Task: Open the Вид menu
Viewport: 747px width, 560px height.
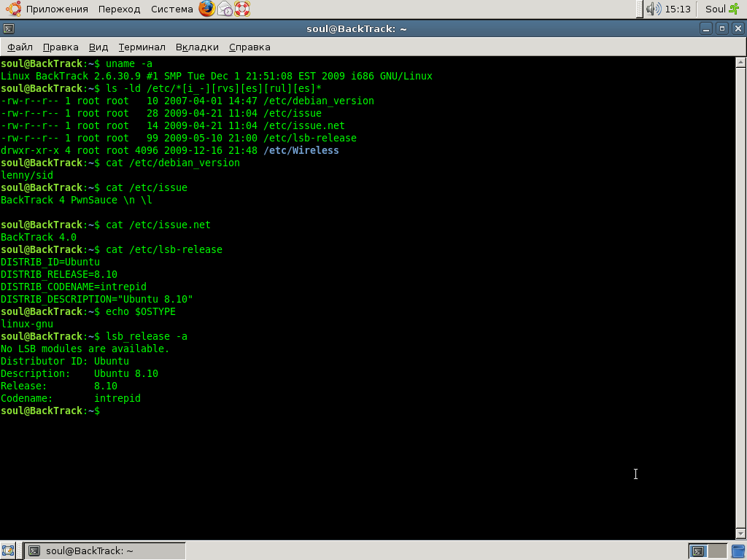Action: coord(98,47)
